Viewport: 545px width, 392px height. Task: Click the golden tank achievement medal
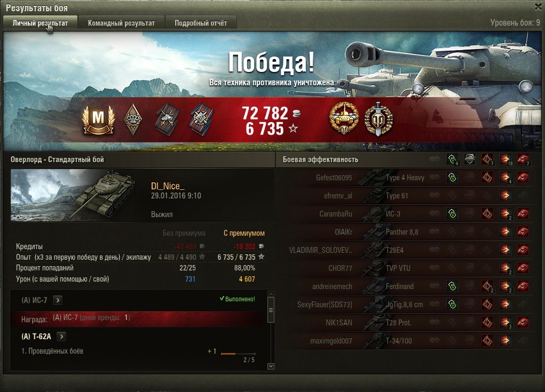click(x=344, y=119)
